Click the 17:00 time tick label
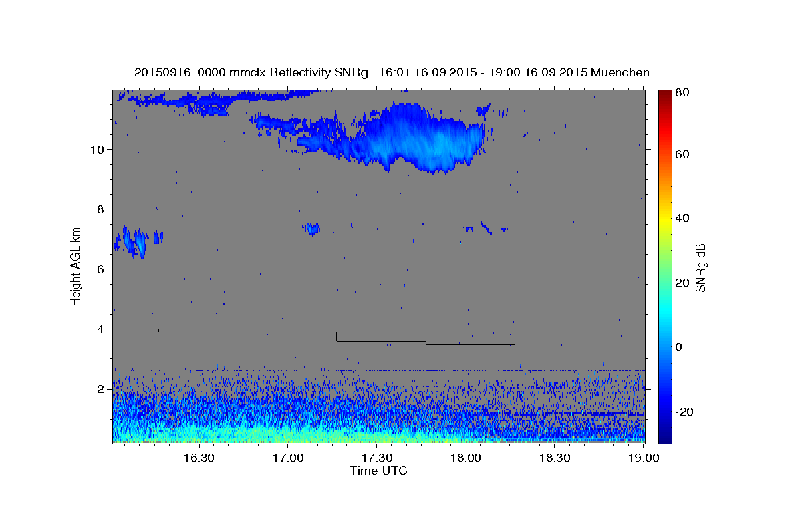Image resolution: width=798 pixels, height=532 pixels. [288, 458]
